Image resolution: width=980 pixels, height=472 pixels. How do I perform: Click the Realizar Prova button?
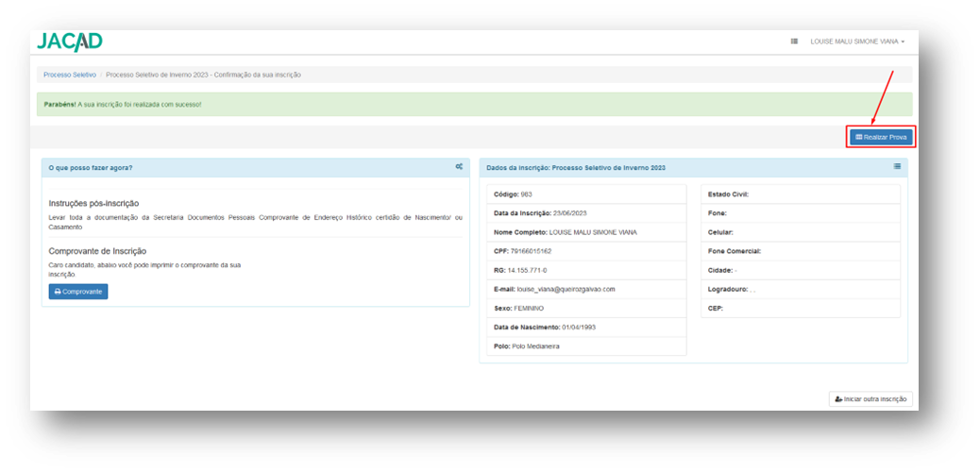click(881, 136)
